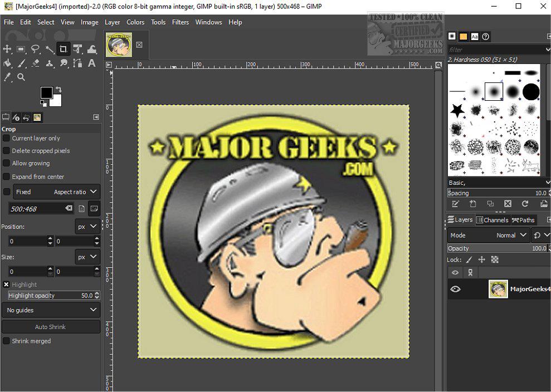Activate the Paintbrush tool
551x392 pixels.
tap(22, 63)
